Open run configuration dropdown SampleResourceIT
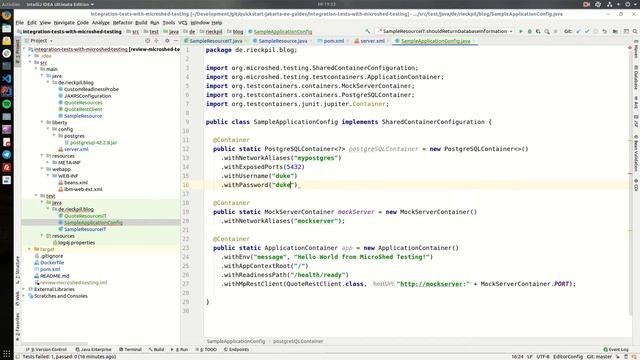640x360 pixels. point(445,31)
